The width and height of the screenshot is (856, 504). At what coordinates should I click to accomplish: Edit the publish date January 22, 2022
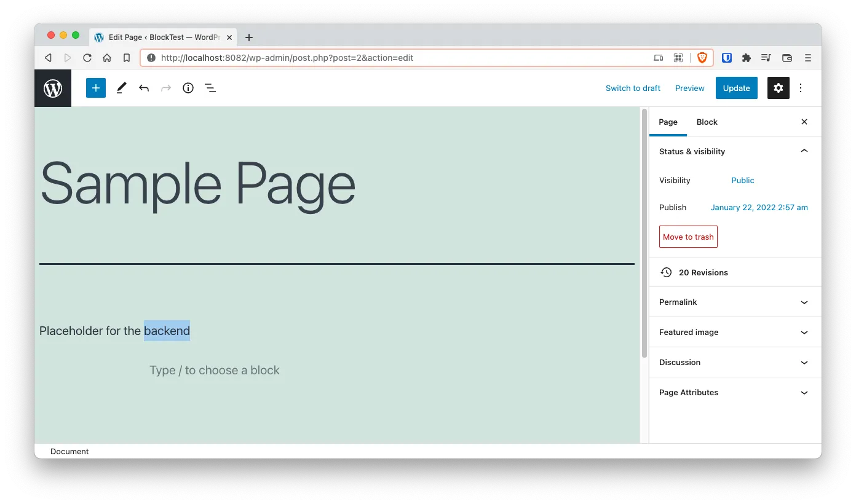[759, 207]
